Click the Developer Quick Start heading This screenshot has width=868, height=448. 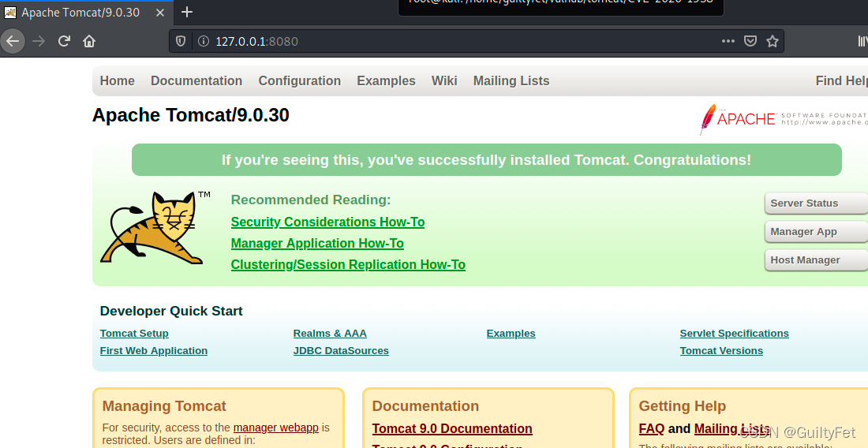coord(171,311)
